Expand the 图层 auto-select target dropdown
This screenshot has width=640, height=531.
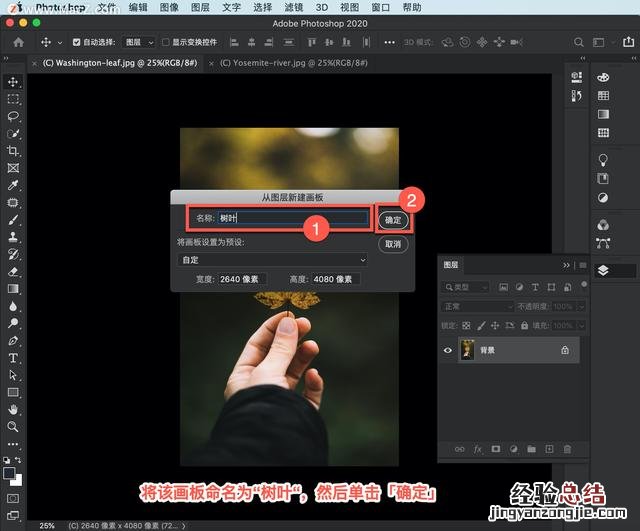[138, 43]
